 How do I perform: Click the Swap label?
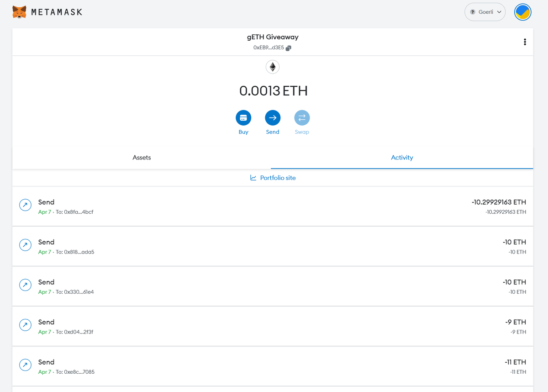[302, 132]
